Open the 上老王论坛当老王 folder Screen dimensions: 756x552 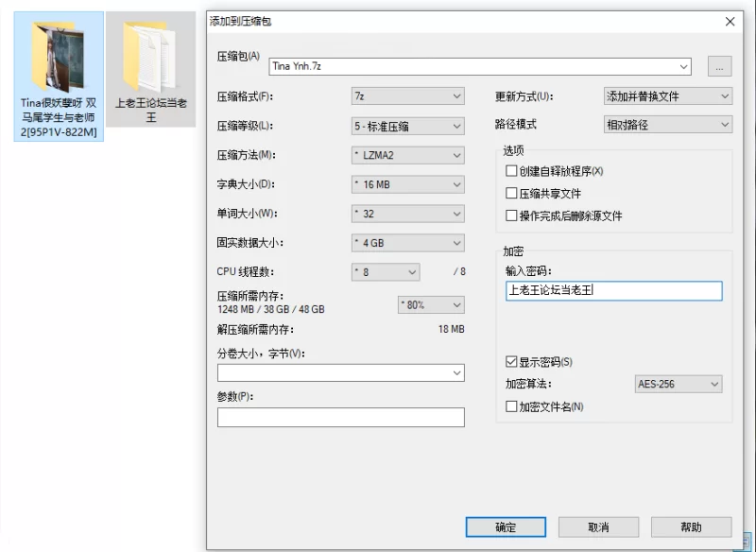[151, 57]
